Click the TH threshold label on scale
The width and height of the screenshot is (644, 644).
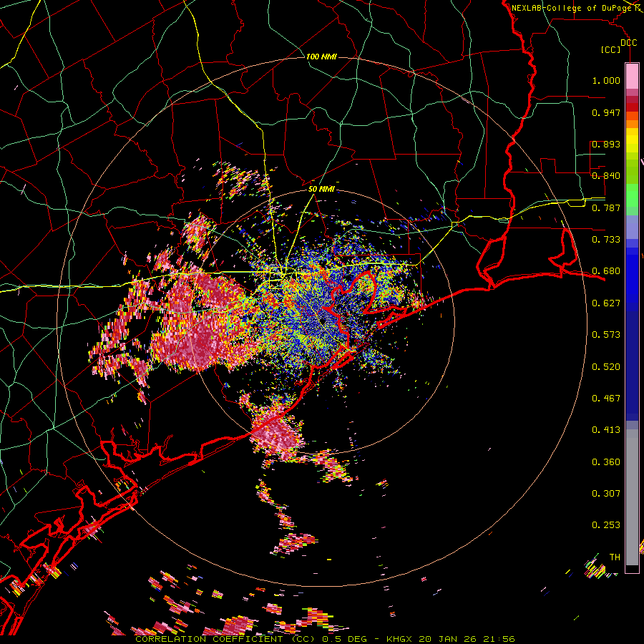[615, 557]
